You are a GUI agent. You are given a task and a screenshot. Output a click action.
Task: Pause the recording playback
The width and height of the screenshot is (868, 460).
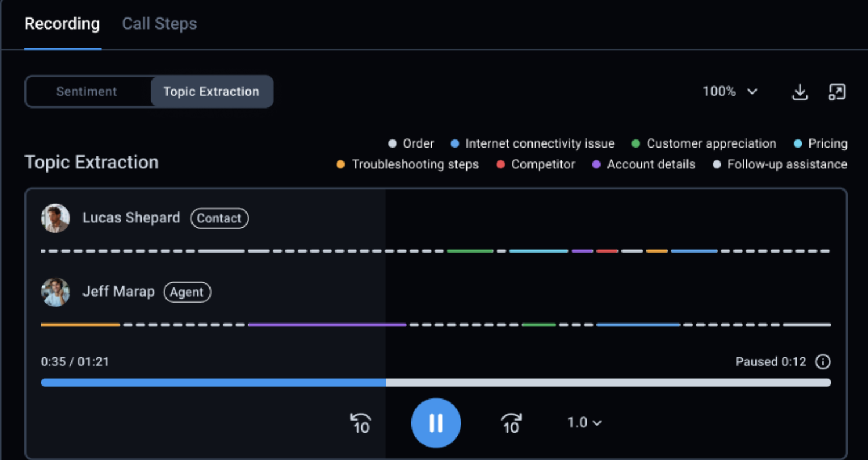click(436, 423)
